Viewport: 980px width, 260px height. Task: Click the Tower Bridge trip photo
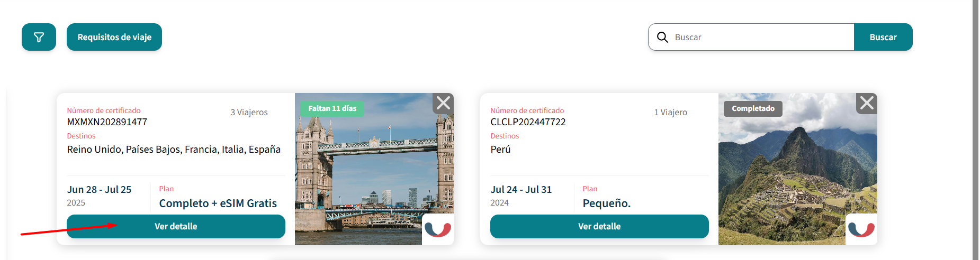[x=365, y=169]
